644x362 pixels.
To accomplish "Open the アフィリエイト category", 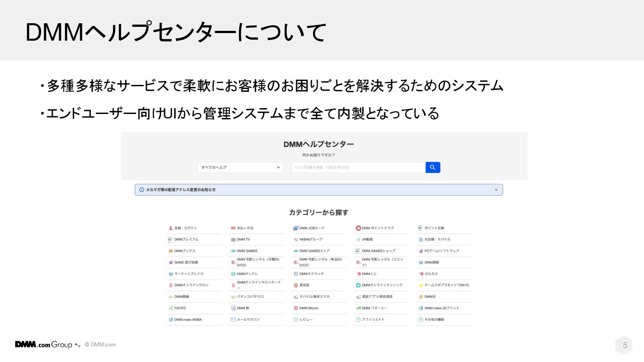I will pos(381,320).
